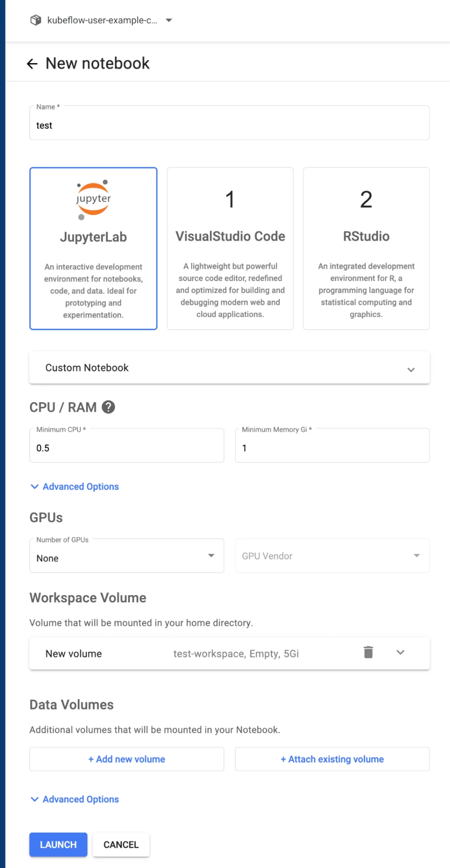Image resolution: width=450 pixels, height=868 pixels.
Task: Click the GPUs section heading
Action: click(x=46, y=518)
